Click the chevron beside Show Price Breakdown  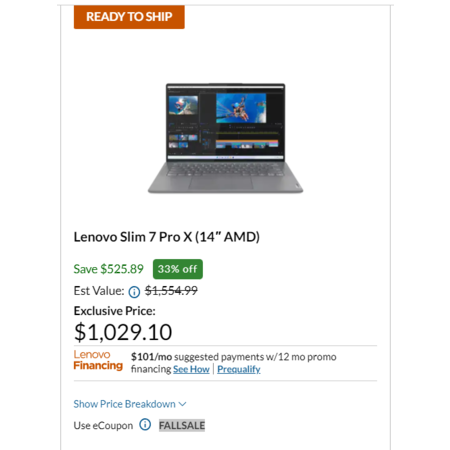pos(182,404)
